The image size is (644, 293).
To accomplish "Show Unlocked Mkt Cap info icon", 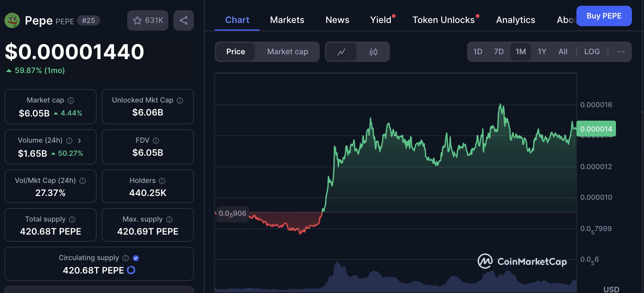I will (180, 101).
